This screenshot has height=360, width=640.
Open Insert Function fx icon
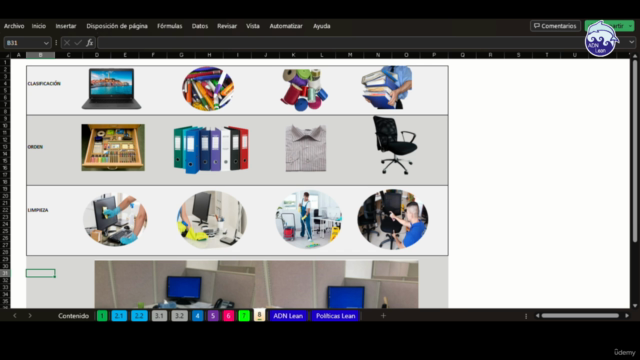89,43
